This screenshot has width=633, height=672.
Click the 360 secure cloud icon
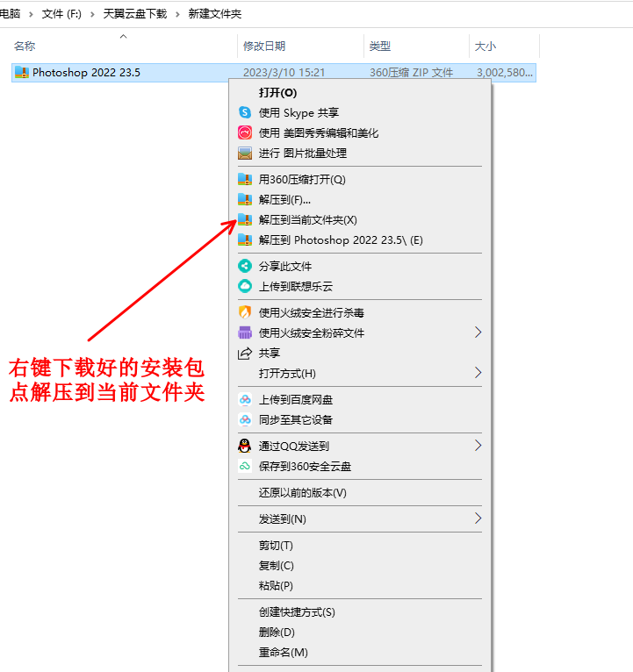(x=245, y=466)
